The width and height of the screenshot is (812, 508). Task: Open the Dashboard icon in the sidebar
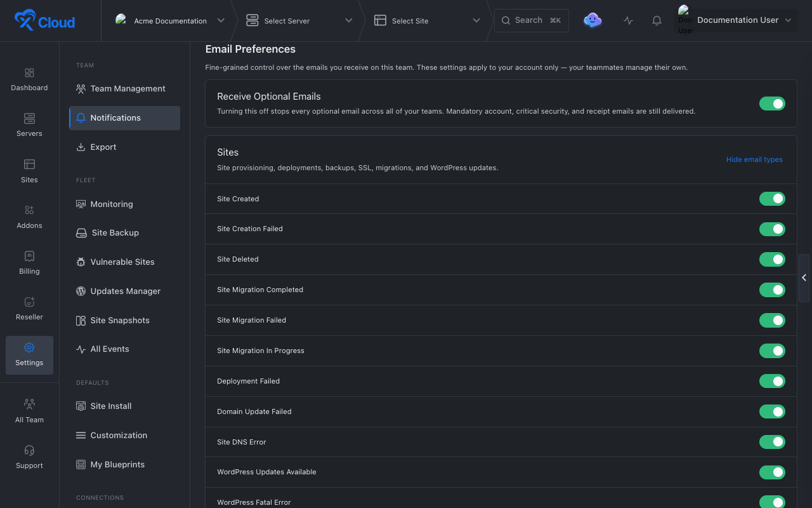coord(29,73)
